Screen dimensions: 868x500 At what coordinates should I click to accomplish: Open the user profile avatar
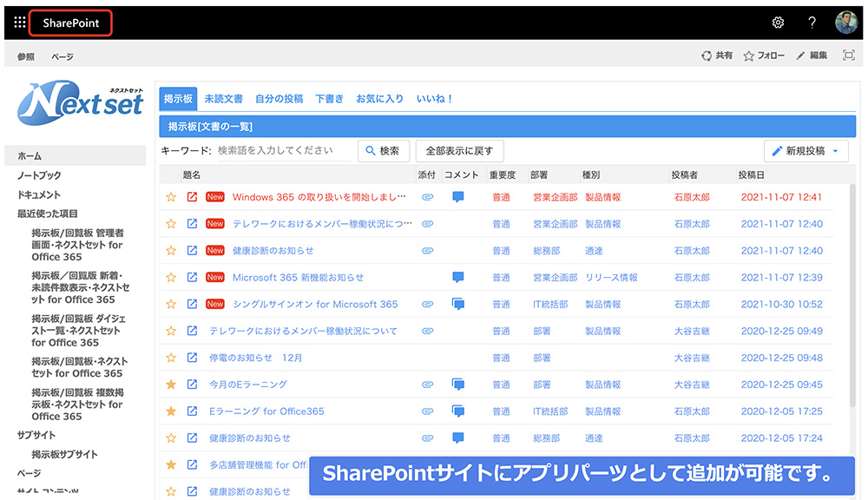point(845,23)
